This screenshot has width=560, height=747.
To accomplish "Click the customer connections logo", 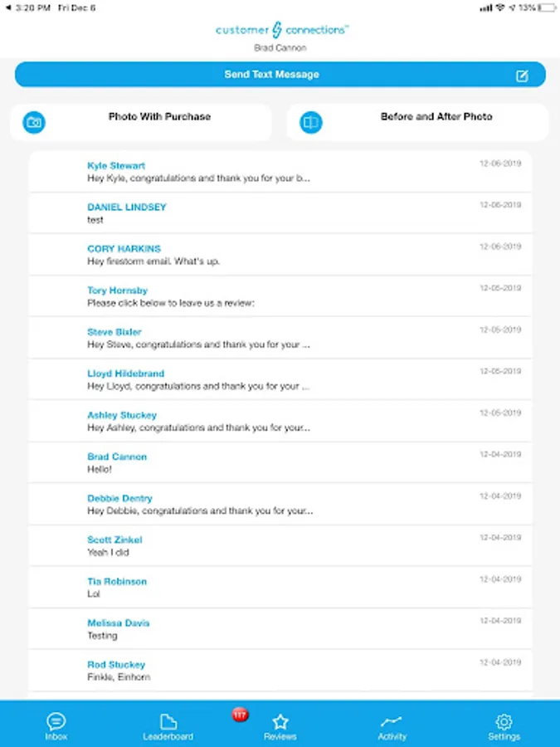I will pos(282,30).
